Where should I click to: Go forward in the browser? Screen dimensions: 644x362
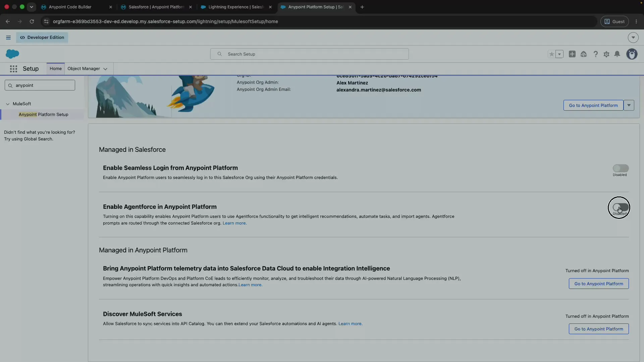(x=20, y=21)
